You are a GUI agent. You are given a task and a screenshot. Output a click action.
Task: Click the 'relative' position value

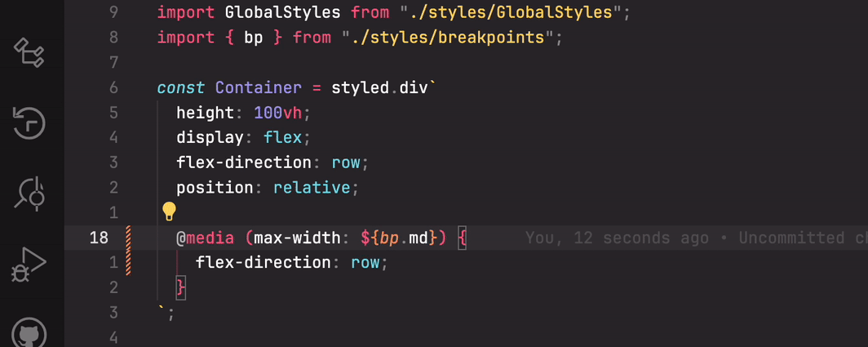pos(311,188)
